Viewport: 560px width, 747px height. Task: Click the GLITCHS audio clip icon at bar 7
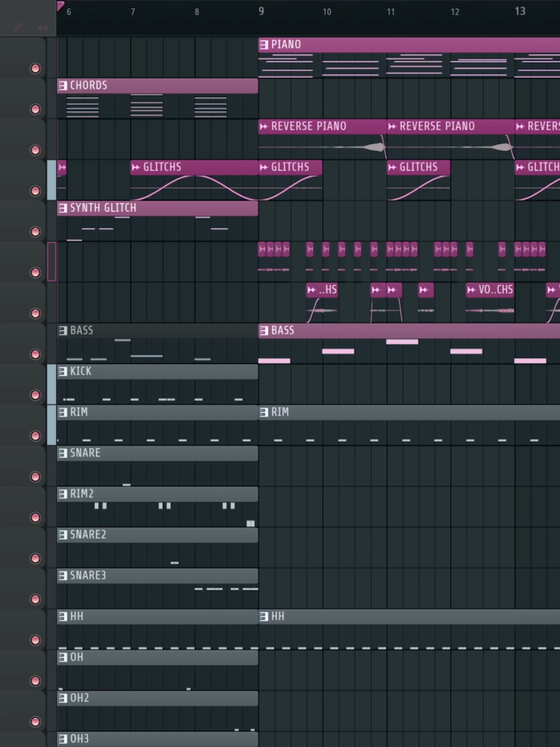[x=136, y=167]
